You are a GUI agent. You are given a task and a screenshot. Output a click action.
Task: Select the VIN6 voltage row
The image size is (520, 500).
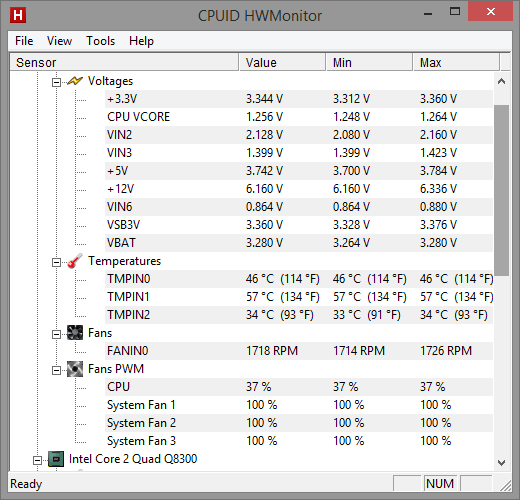[299, 207]
